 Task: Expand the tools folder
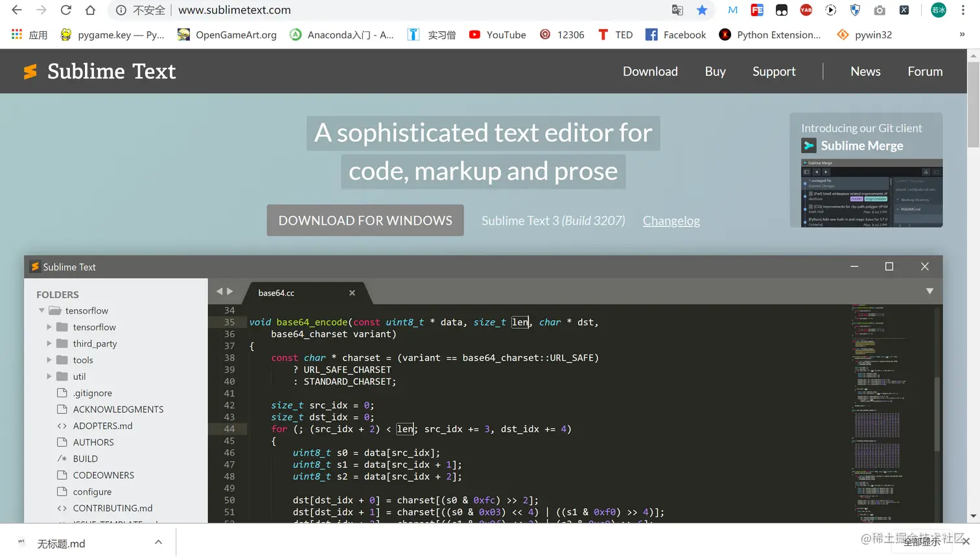pyautogui.click(x=49, y=360)
